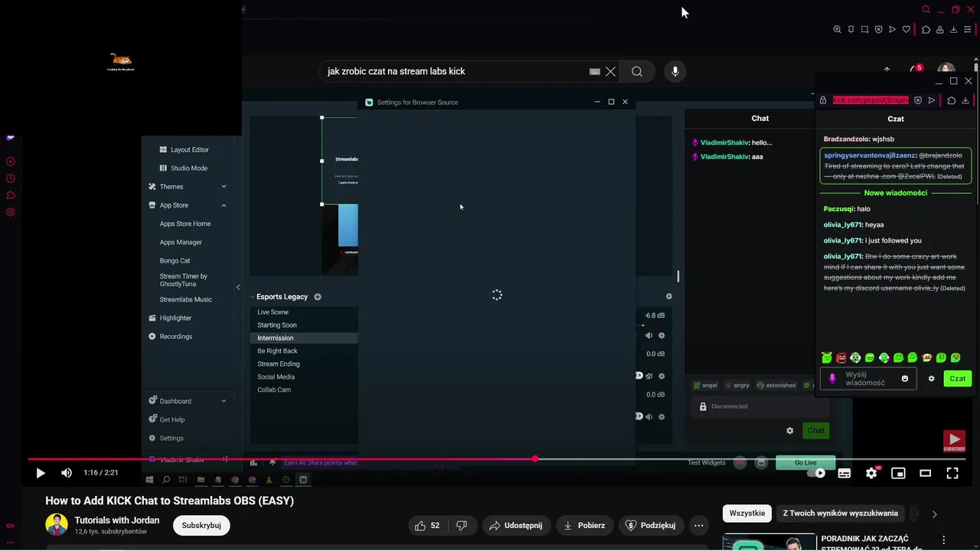
Task: Click Nowe wiadomości separator text
Action: [x=896, y=193]
